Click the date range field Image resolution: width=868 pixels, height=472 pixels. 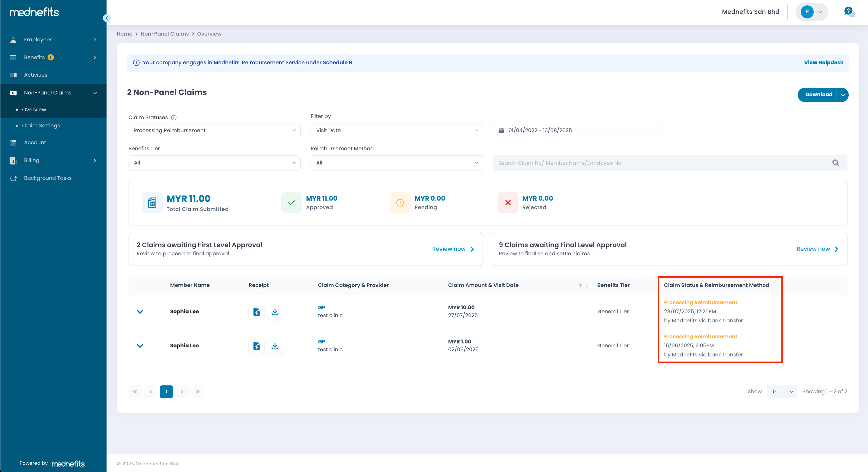(x=579, y=130)
